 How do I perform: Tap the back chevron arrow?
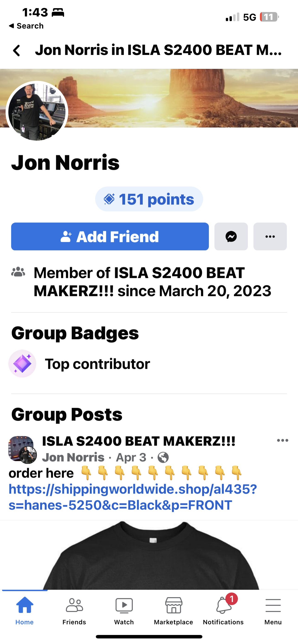tap(16, 51)
